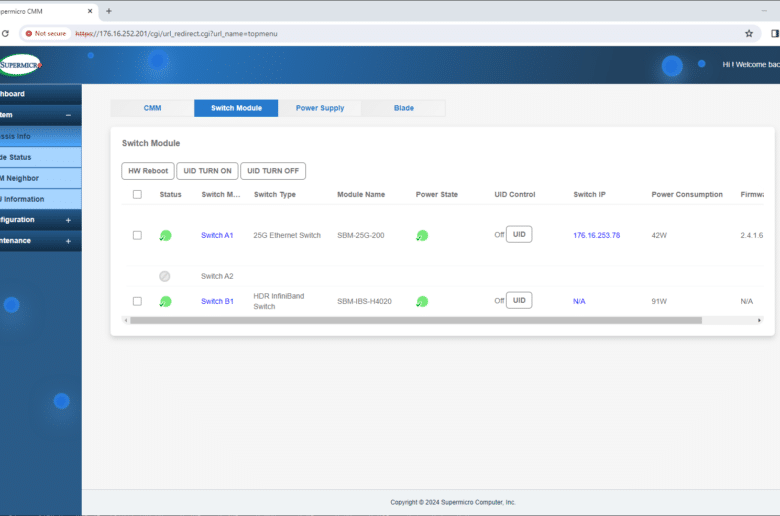This screenshot has height=516, width=780.
Task: Open the Switch B1 link
Action: point(217,302)
